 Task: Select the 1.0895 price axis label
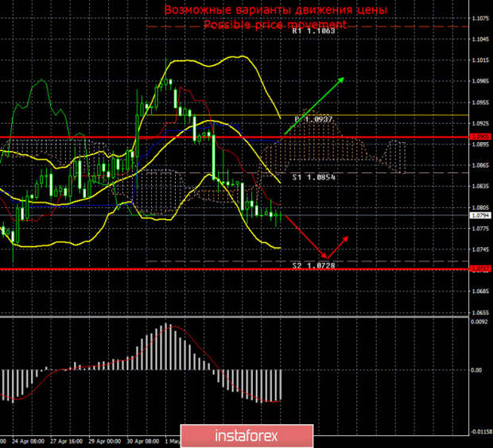pos(480,144)
